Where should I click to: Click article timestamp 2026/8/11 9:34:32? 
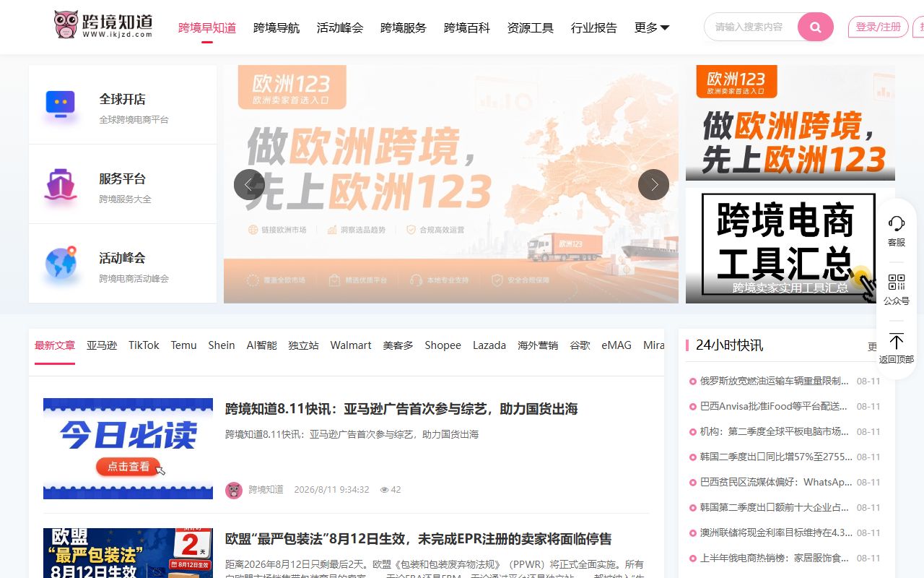[331, 490]
